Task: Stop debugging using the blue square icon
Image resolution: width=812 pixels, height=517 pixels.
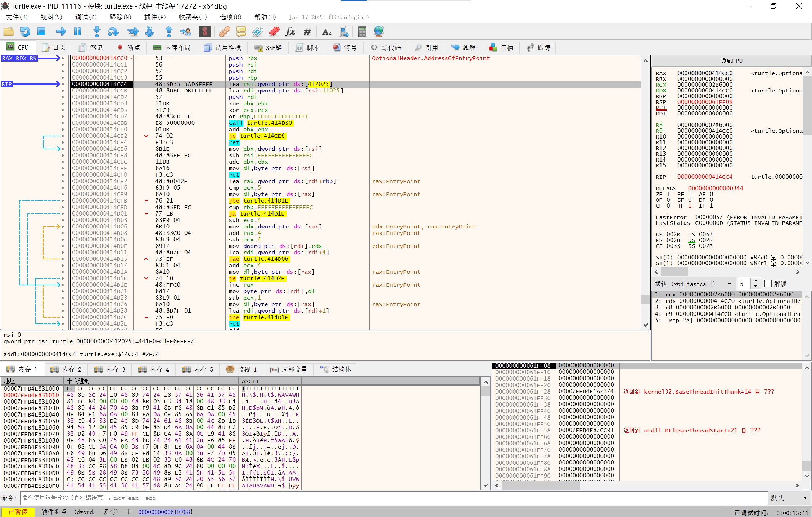Action: point(41,32)
